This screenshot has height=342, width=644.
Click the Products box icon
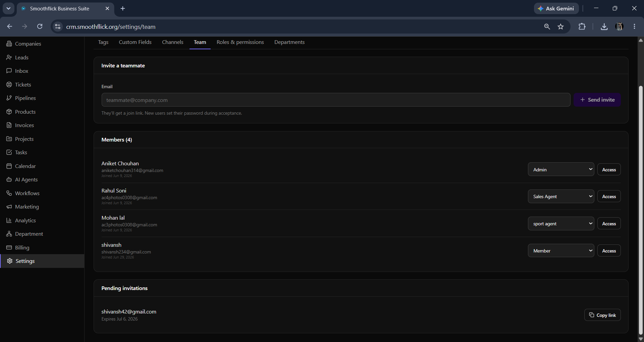click(x=9, y=112)
